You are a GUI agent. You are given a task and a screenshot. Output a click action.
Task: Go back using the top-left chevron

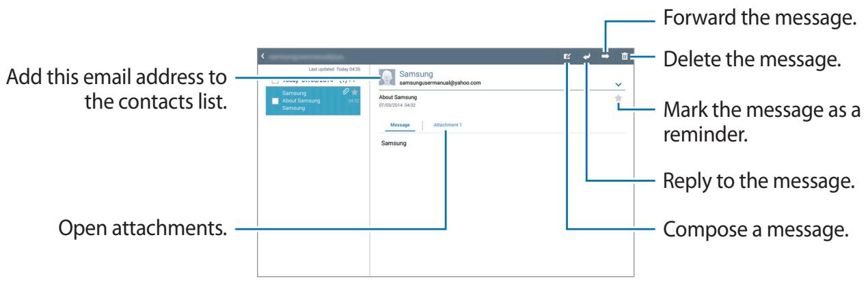pos(262,55)
